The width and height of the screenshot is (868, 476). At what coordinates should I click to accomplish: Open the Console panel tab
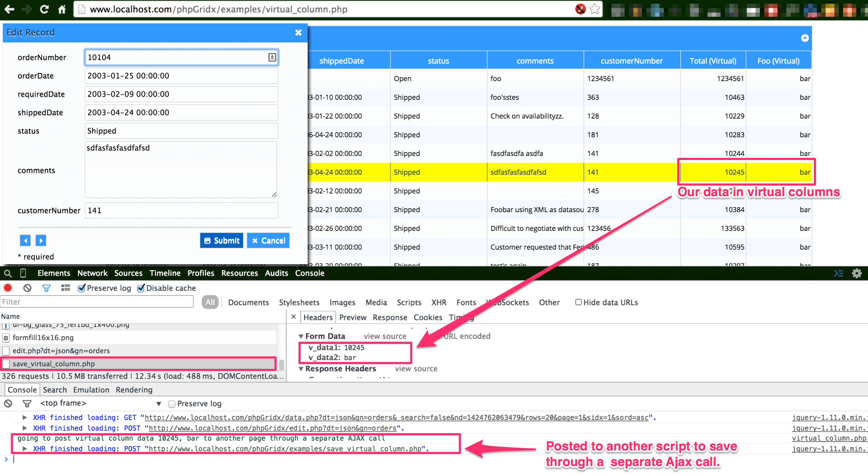(x=310, y=273)
